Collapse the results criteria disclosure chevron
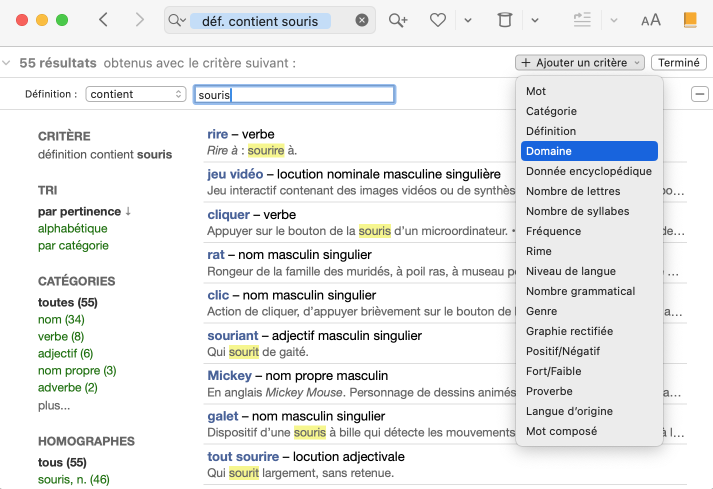 7,63
